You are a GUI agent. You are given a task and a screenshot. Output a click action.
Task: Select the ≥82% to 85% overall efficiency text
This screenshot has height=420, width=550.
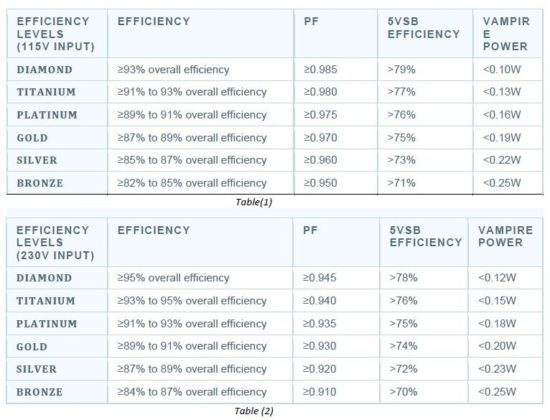point(192,183)
